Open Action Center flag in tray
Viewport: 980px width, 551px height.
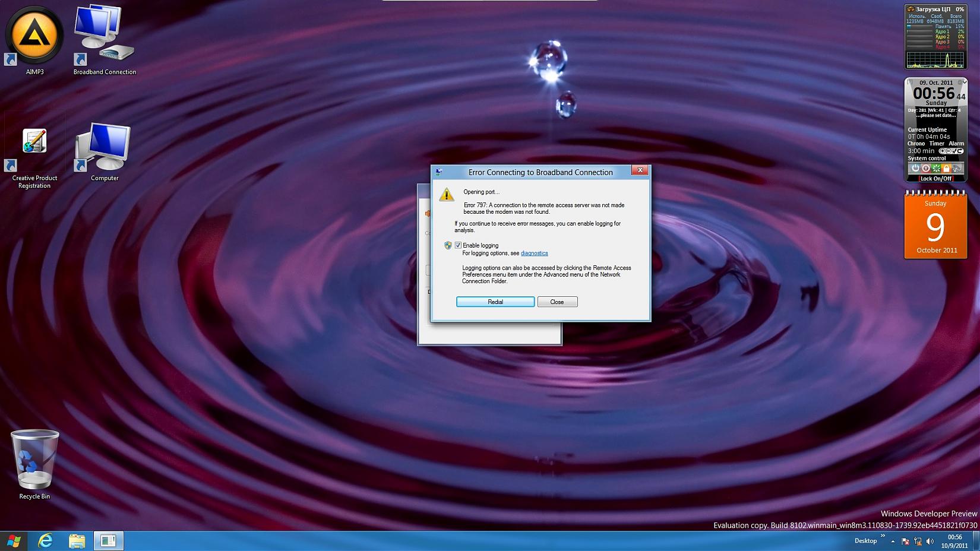tap(905, 541)
